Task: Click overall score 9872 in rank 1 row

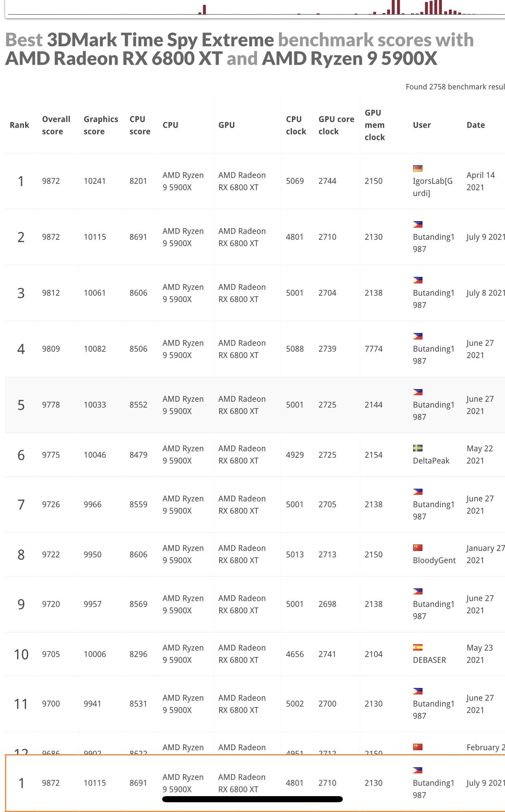Action: pos(51,181)
